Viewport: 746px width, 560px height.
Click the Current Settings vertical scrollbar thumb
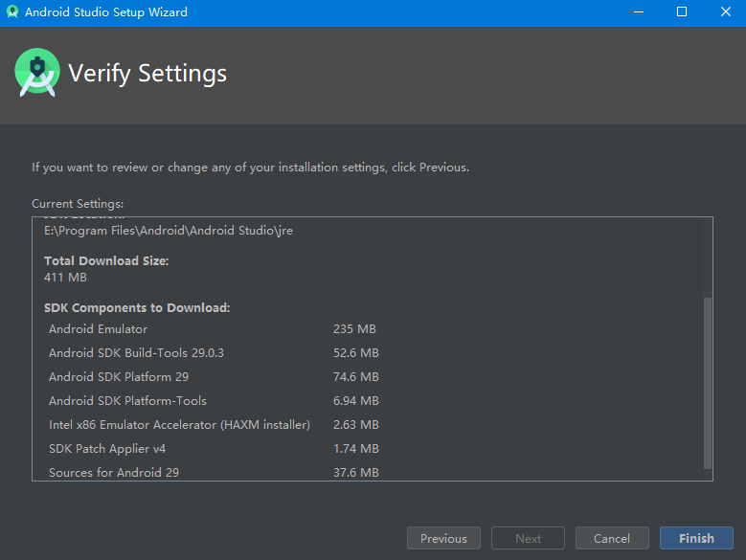(708, 383)
